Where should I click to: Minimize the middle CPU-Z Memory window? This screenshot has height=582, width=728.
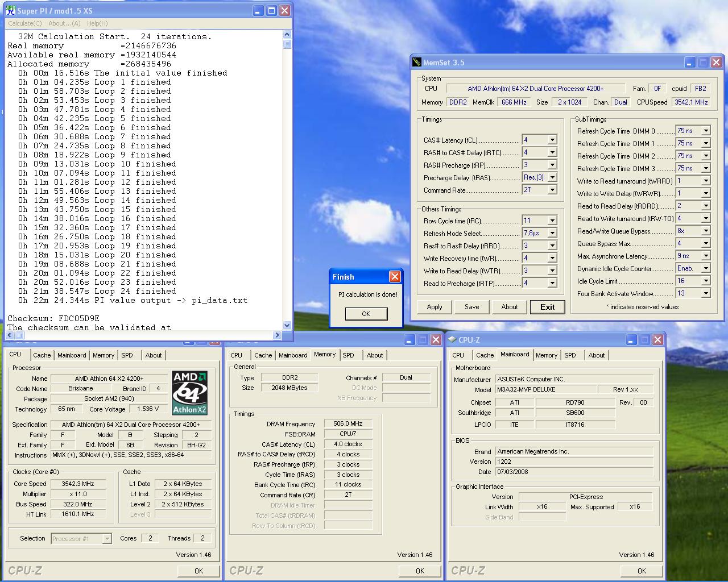[x=409, y=340]
